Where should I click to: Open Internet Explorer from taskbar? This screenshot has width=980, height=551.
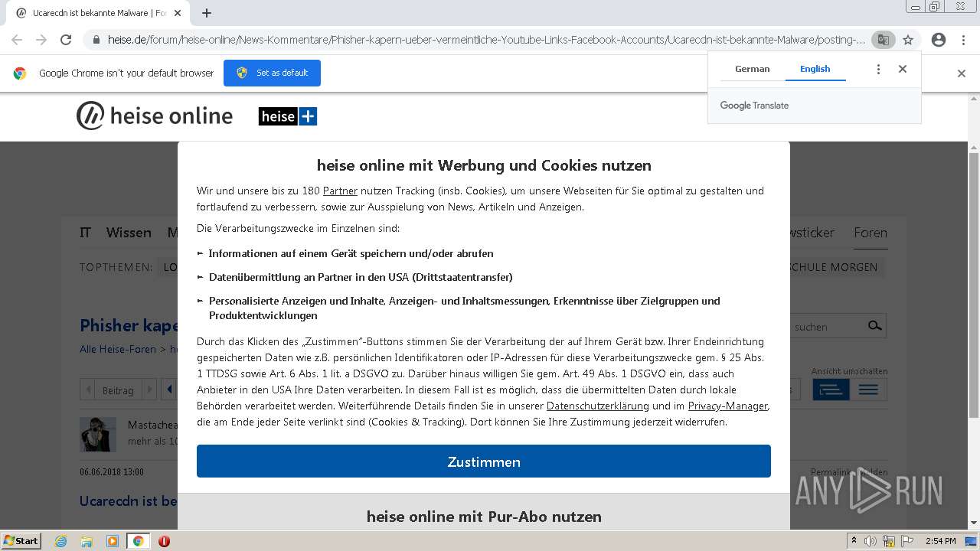(x=61, y=541)
